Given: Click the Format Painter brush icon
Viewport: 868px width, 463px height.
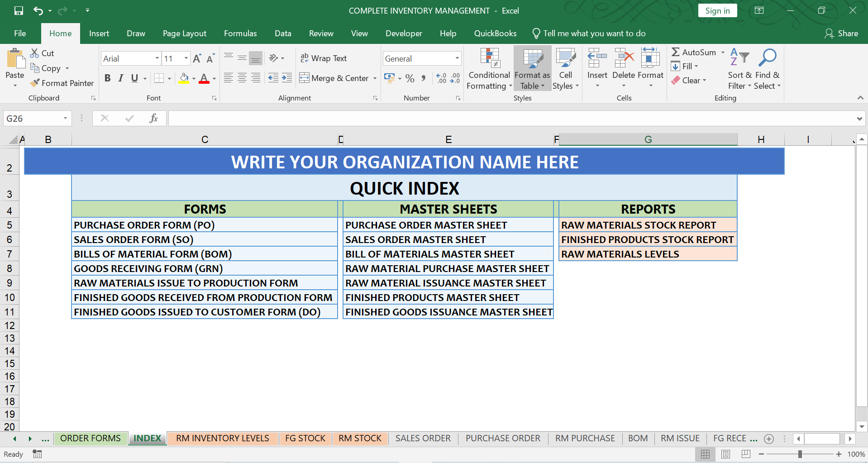Looking at the screenshot, I should (x=35, y=83).
